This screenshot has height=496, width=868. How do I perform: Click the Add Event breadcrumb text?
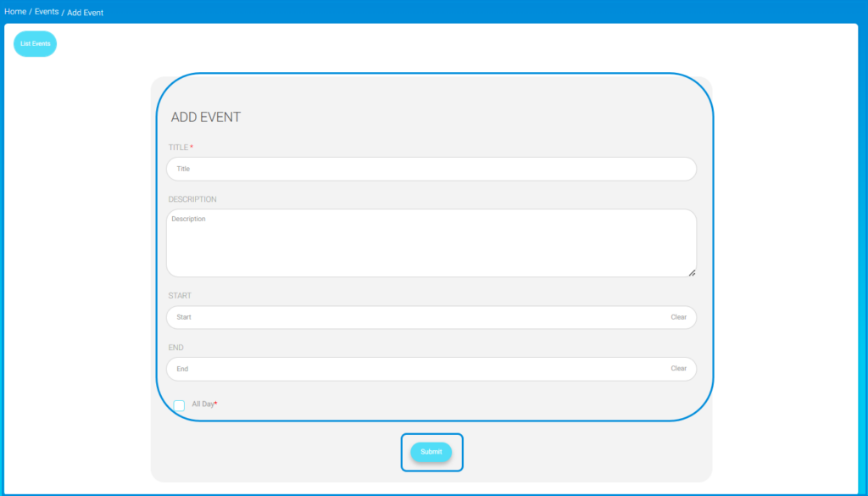tap(86, 12)
